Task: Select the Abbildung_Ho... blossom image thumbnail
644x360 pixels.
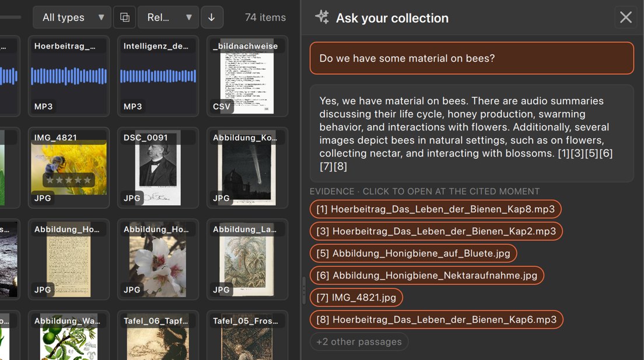Action: tap(158, 259)
